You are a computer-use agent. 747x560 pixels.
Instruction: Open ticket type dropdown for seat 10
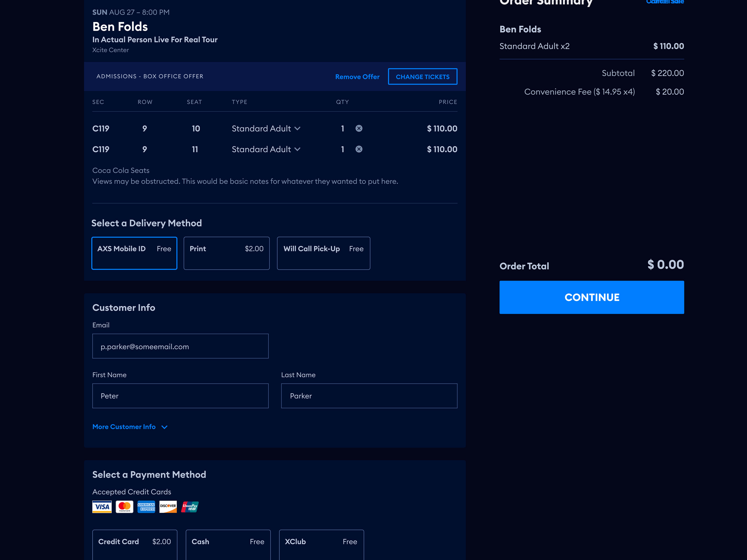266,129
